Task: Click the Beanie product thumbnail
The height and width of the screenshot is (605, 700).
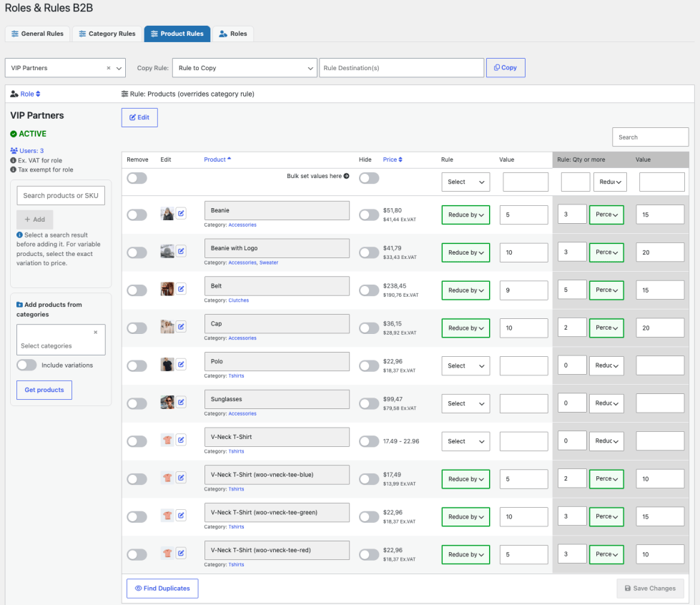Action: click(x=167, y=213)
